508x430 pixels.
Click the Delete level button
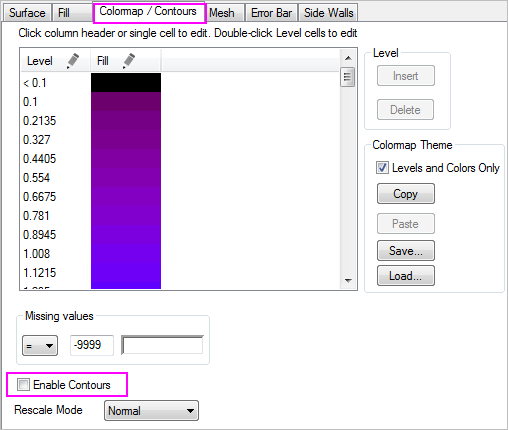coord(405,109)
